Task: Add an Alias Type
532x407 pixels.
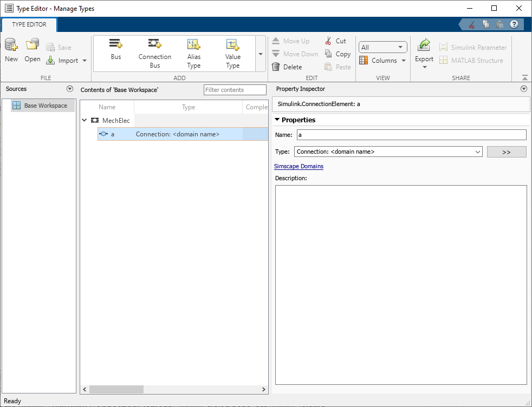Action: click(193, 51)
